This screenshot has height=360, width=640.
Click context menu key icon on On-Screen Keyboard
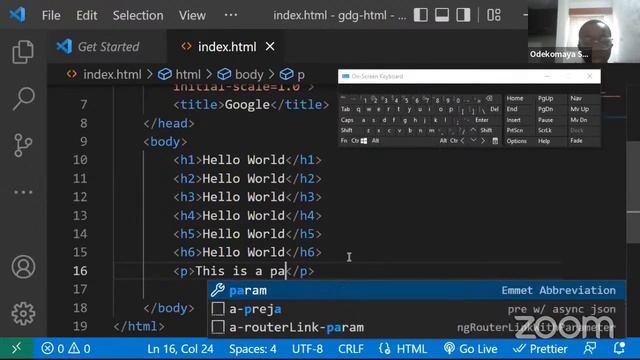point(495,141)
